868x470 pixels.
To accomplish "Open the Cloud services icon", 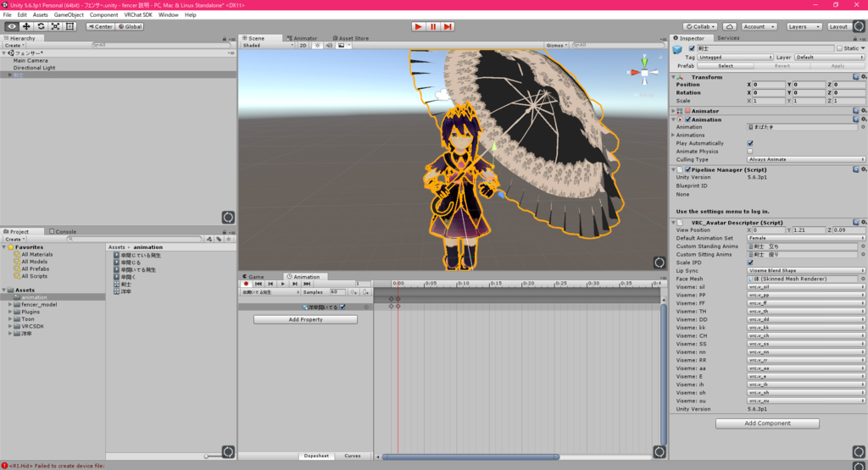I will tap(730, 26).
